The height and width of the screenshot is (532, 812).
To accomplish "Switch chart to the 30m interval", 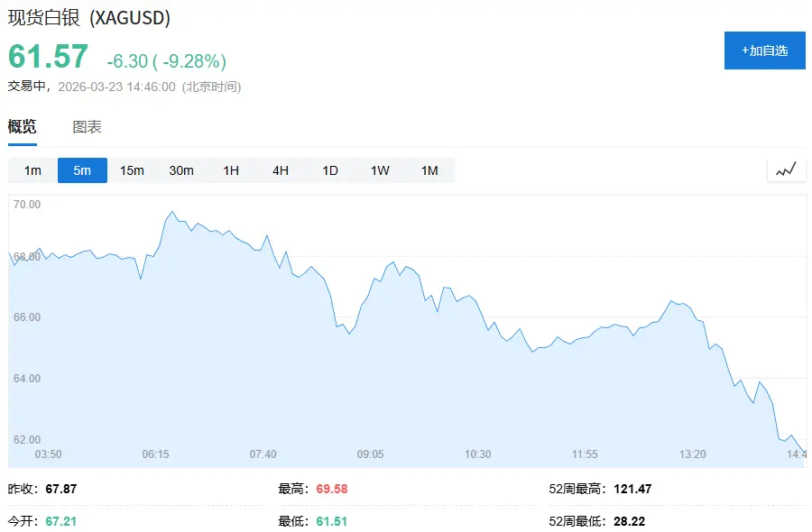I will click(x=181, y=170).
